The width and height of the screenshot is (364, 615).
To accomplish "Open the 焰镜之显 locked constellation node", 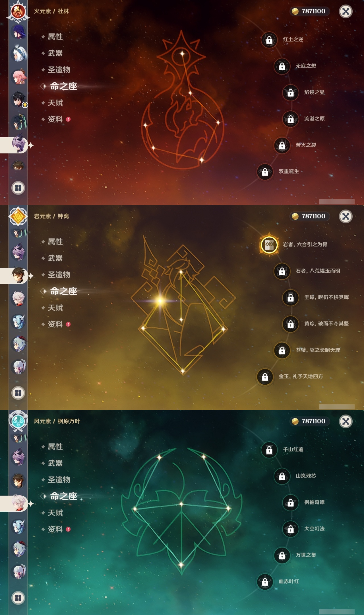I will (290, 93).
